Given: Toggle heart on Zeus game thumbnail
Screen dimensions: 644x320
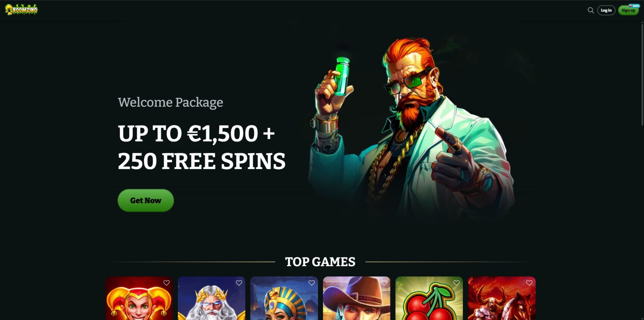Looking at the screenshot, I should [x=239, y=283].
